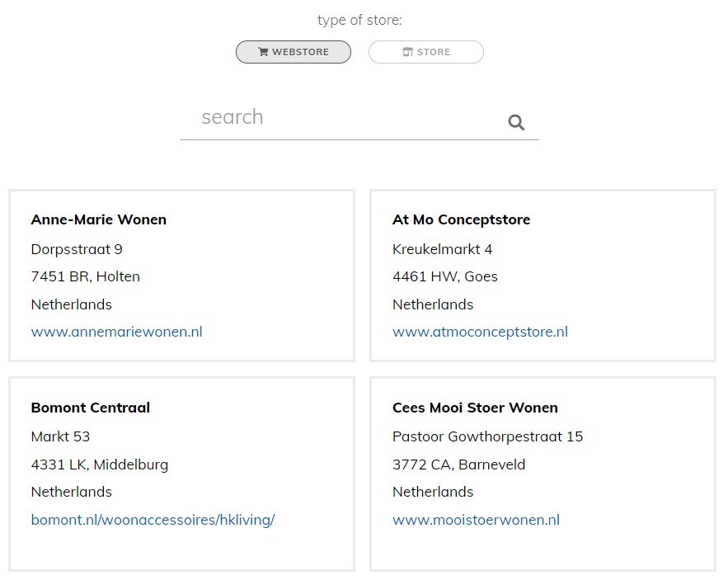Select the WEBSTORE store type filter
This screenshot has width=728, height=580.
[x=294, y=52]
